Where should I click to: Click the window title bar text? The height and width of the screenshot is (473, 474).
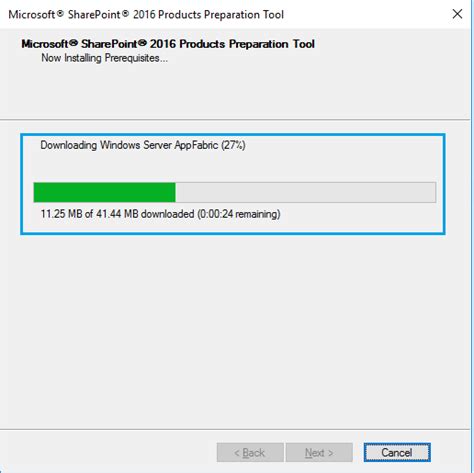pos(146,15)
